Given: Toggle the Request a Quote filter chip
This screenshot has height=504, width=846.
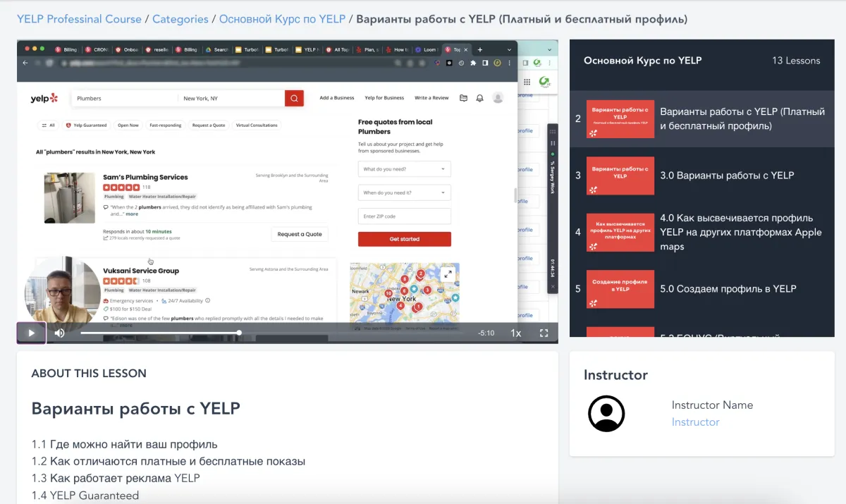Looking at the screenshot, I should [x=209, y=125].
